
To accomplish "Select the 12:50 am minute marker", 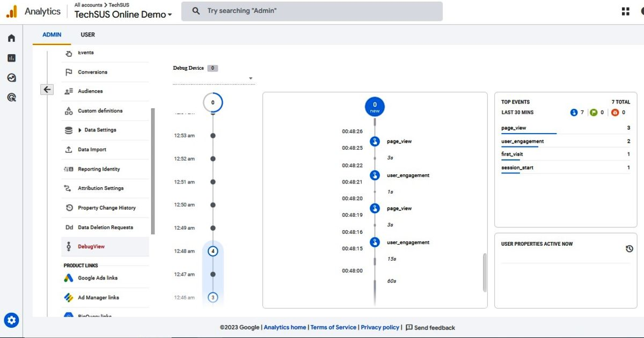I will point(213,205).
